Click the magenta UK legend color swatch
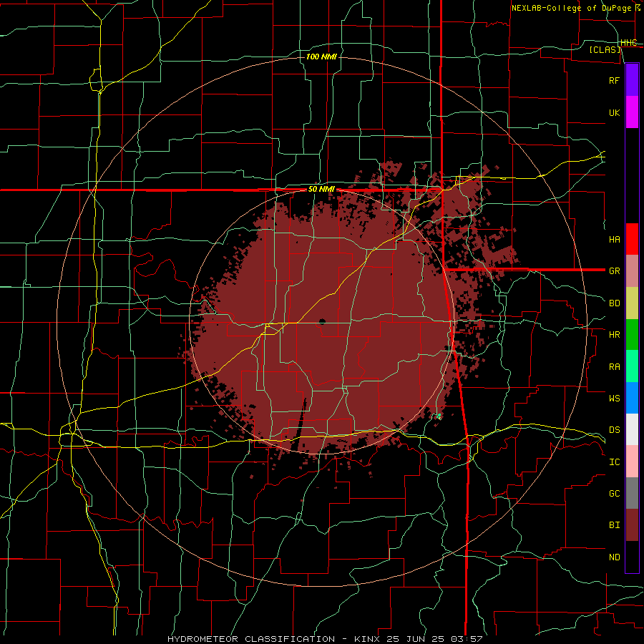Image resolution: width=644 pixels, height=644 pixels. pyautogui.click(x=632, y=112)
